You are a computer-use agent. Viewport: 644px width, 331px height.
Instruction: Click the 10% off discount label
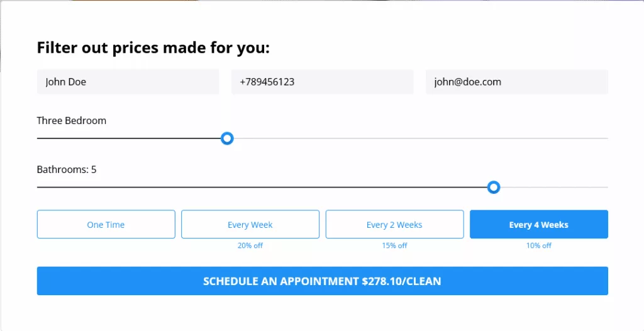tap(538, 245)
